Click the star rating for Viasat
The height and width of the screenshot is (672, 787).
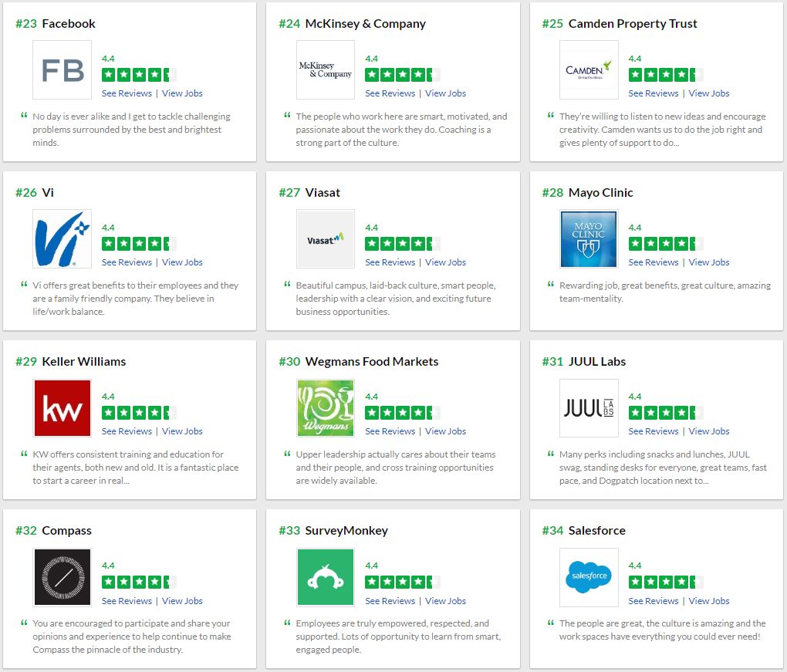pos(403,244)
